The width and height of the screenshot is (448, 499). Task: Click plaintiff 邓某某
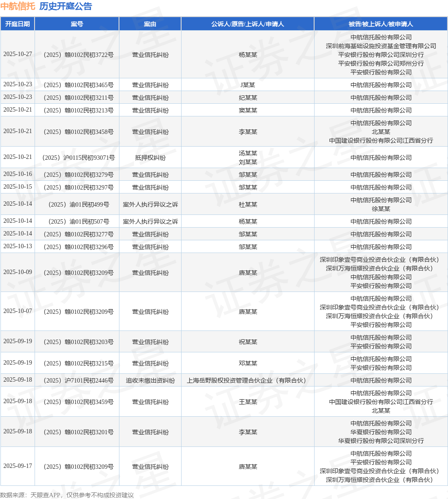248,363
